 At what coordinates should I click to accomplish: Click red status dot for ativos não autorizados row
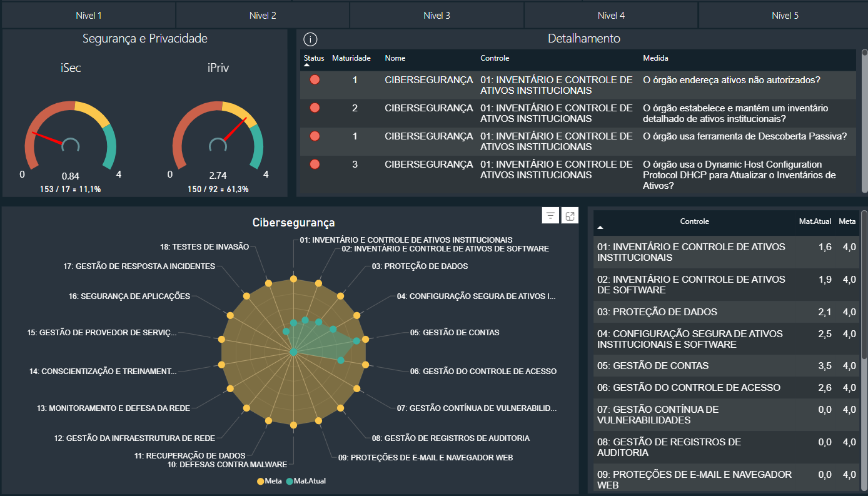(315, 80)
